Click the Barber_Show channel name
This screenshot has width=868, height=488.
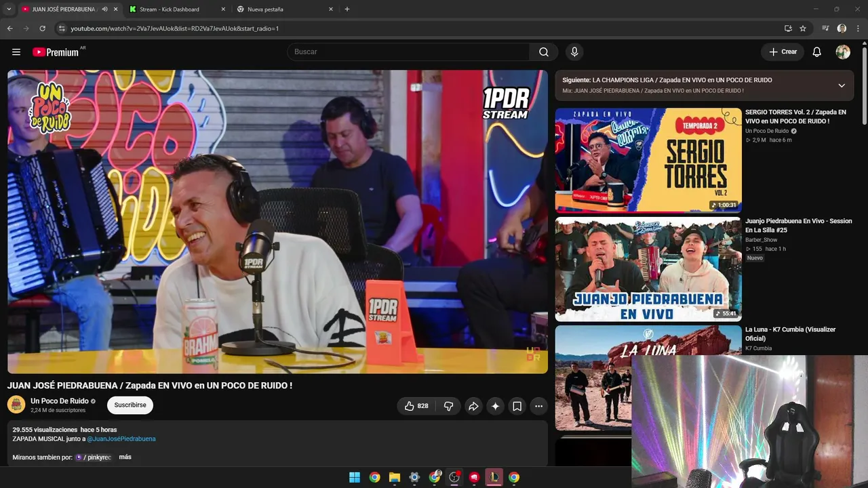[762, 240]
